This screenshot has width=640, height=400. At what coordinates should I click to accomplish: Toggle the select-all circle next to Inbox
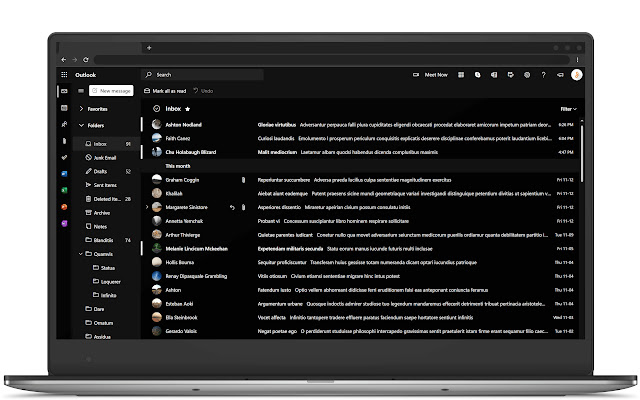click(156, 109)
